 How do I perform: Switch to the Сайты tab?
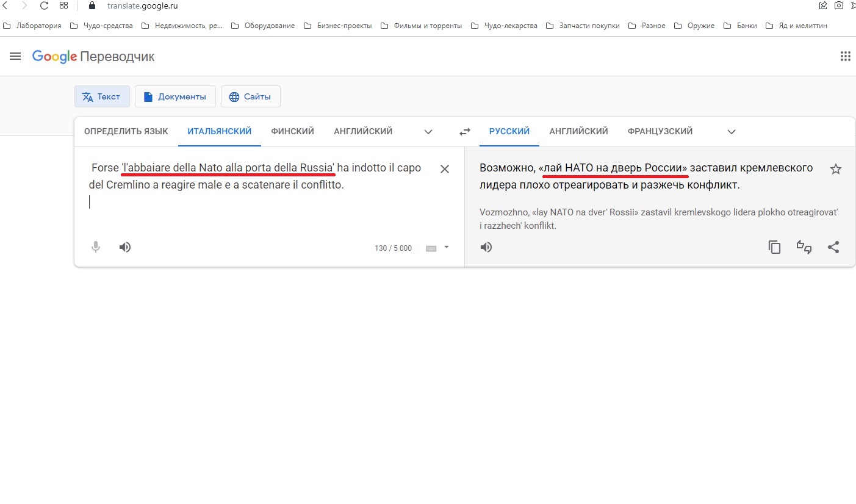tap(250, 96)
